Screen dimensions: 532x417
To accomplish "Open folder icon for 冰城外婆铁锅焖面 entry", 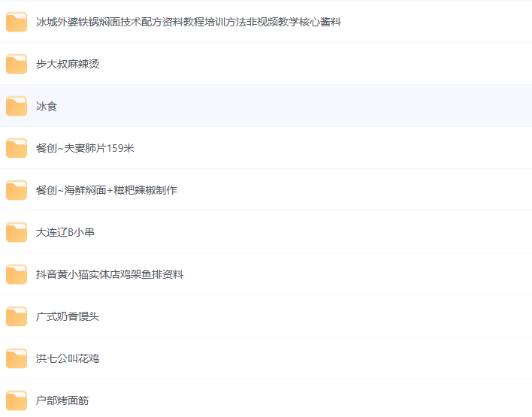I will click(17, 23).
